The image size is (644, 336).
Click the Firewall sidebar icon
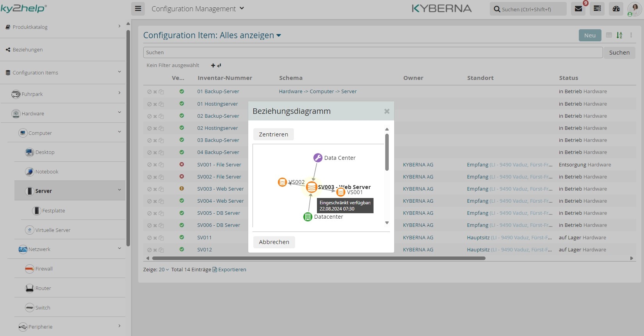[x=30, y=269]
